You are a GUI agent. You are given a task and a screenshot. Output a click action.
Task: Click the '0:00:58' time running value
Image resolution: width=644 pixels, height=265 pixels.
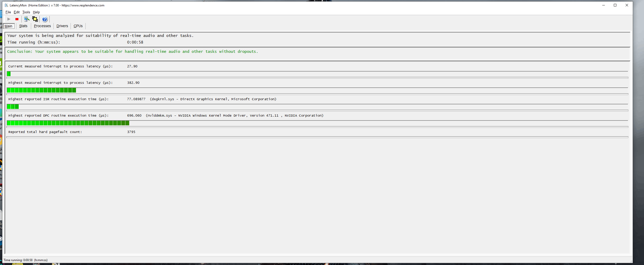[135, 42]
